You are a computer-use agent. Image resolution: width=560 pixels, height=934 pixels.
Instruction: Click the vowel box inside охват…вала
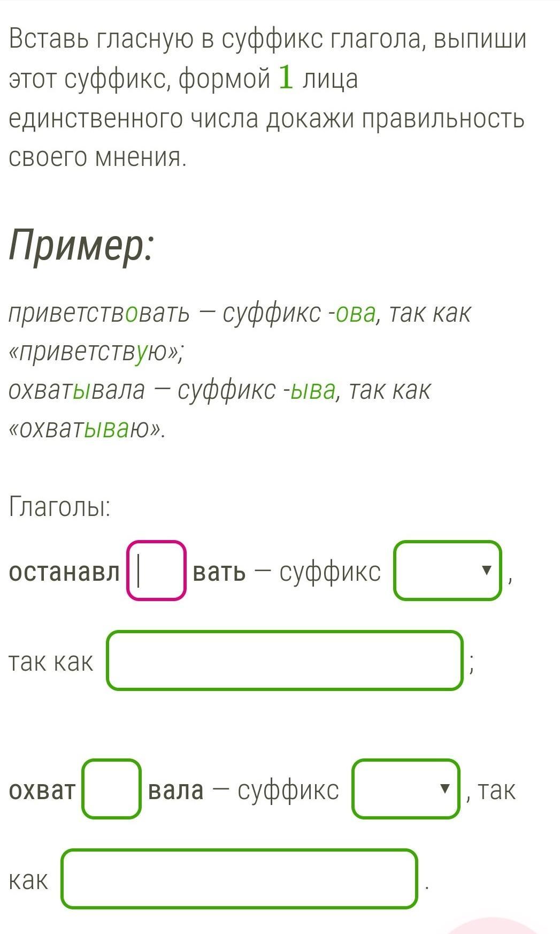click(x=111, y=788)
